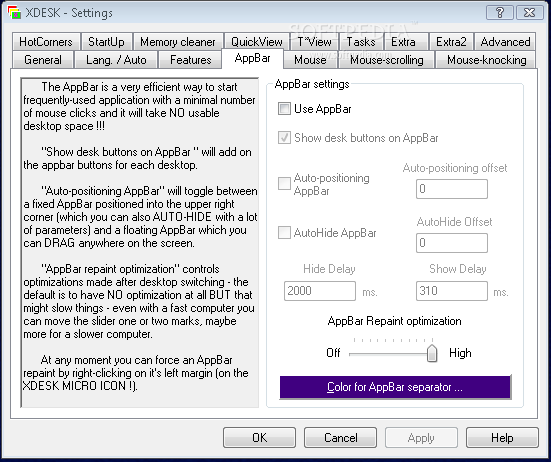Click the 'AppBar Repaint optimization' label
This screenshot has height=462, width=551.
click(394, 321)
